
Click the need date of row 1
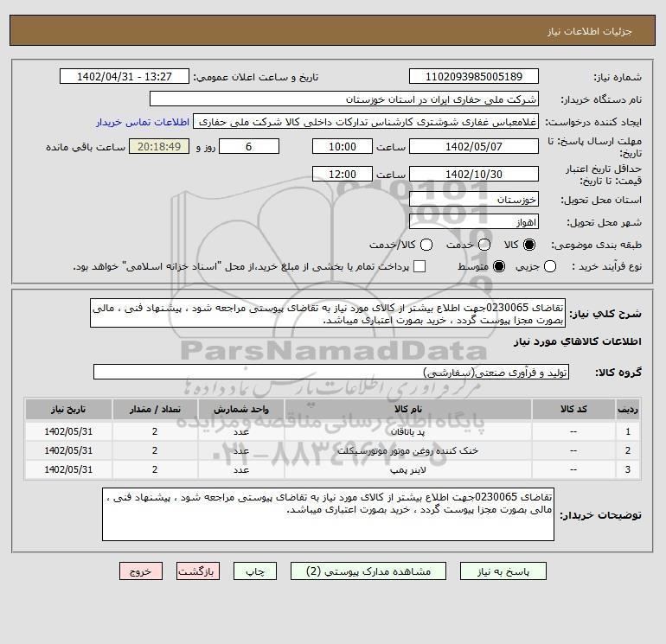[x=68, y=431]
